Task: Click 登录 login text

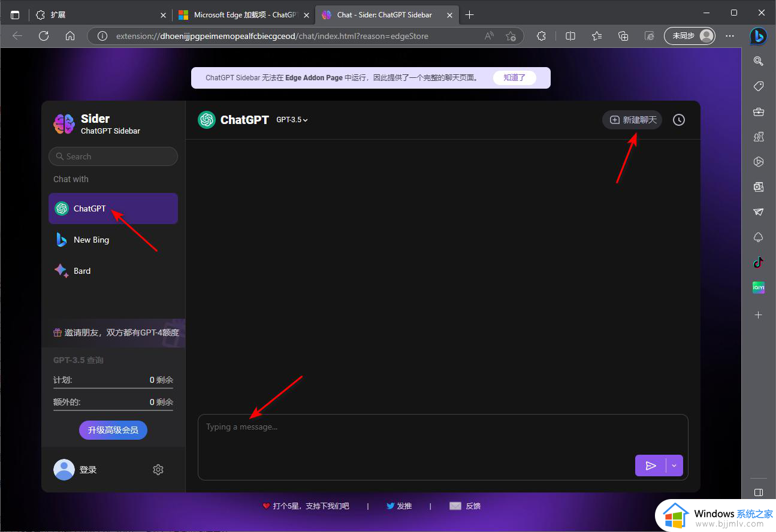Action: (x=88, y=470)
